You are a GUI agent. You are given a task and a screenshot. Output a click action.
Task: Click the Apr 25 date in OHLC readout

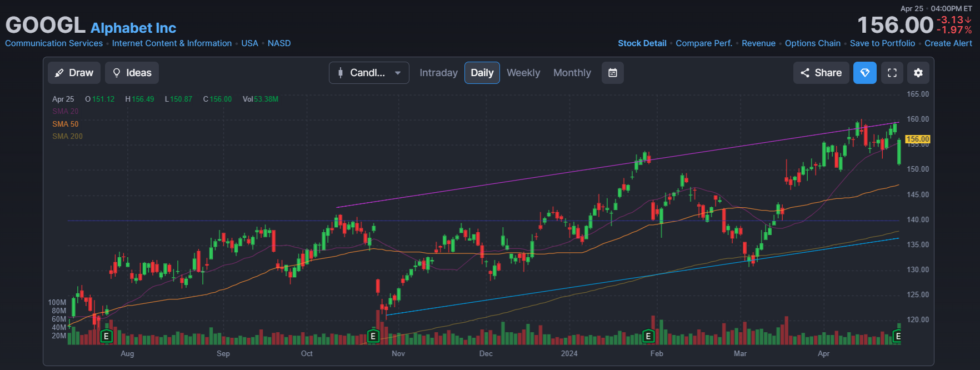click(63, 99)
